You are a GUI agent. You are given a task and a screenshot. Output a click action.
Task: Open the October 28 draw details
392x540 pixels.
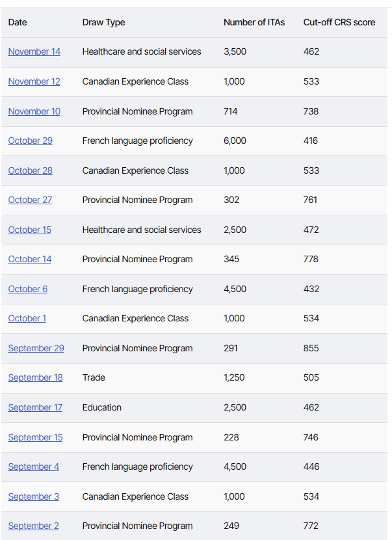(30, 170)
